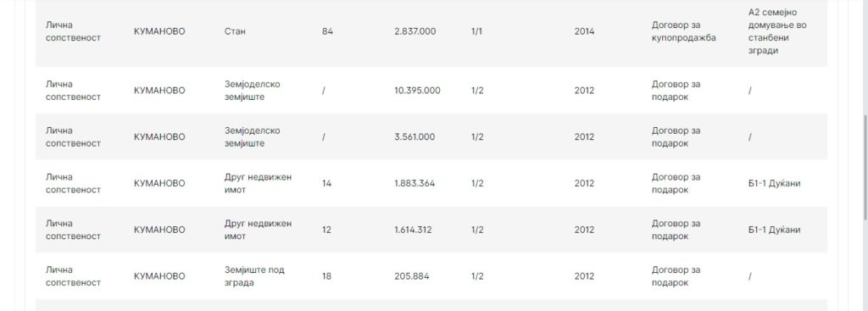Click the value 10.395.000
This screenshot has height=311, width=868.
(x=417, y=90)
